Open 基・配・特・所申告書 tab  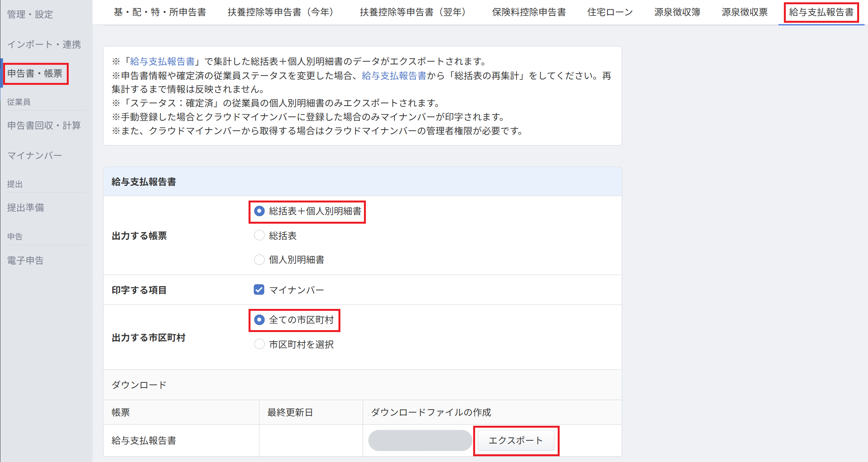pos(160,12)
